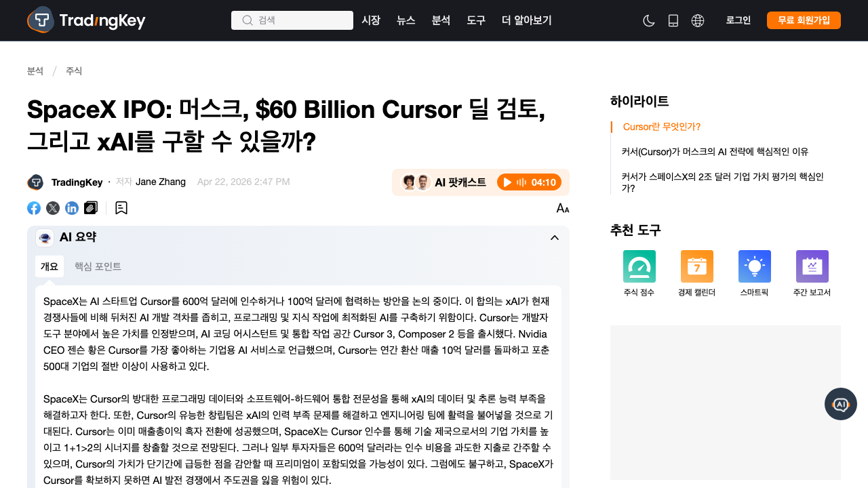Jump to '커서가 스페이스X의 2조 달러' highlight
Viewport: 868px width, 488px height.
click(x=723, y=182)
